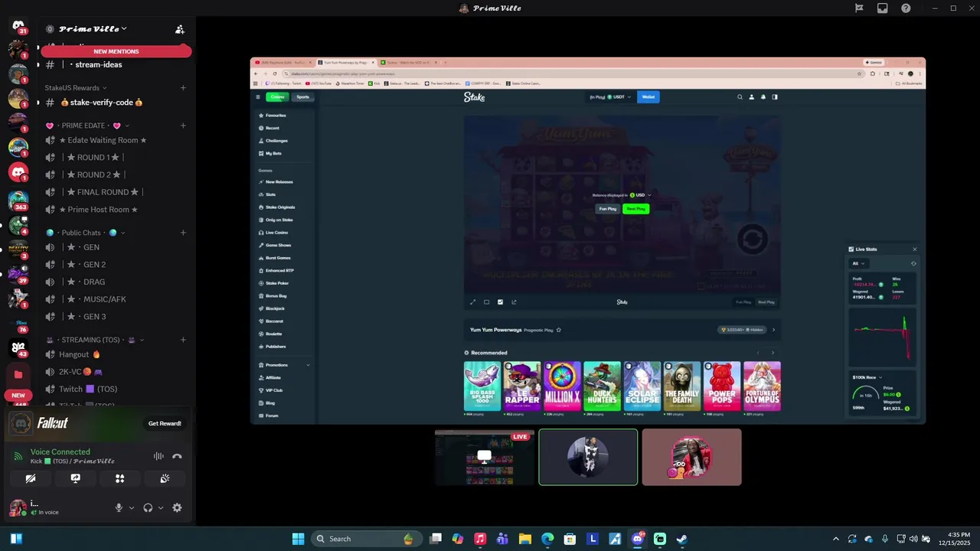
Task: Open server with 363 notifications badge
Action: (18, 200)
